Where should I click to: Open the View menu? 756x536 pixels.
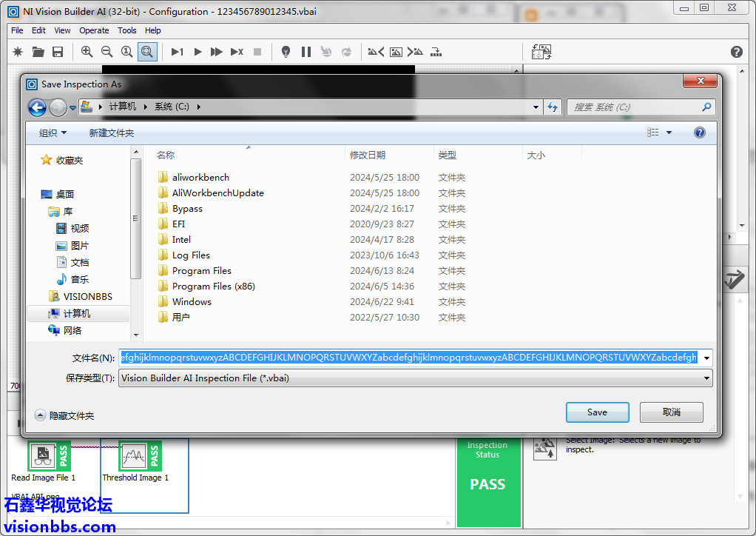click(62, 30)
